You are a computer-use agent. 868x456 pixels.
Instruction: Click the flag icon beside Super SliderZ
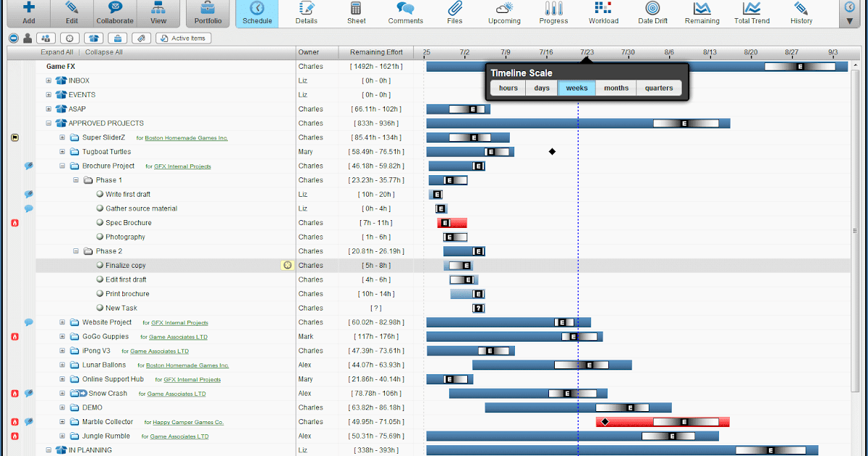14,137
